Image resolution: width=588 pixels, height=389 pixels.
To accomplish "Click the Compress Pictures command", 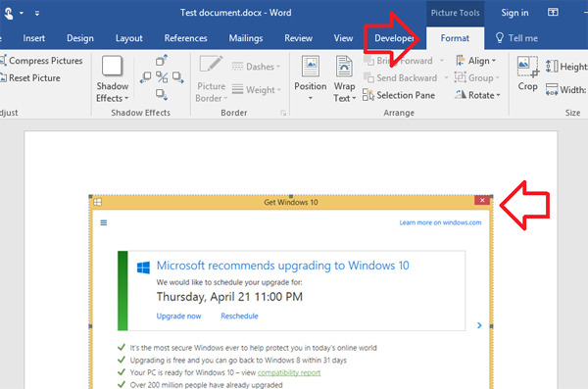I will pyautogui.click(x=41, y=61).
